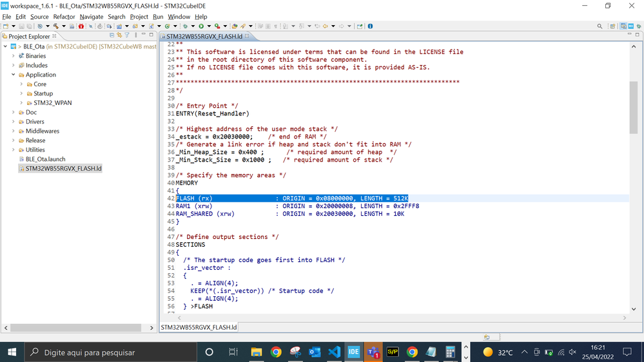644x362 pixels.
Task: Open the File menu
Action: (x=6, y=17)
